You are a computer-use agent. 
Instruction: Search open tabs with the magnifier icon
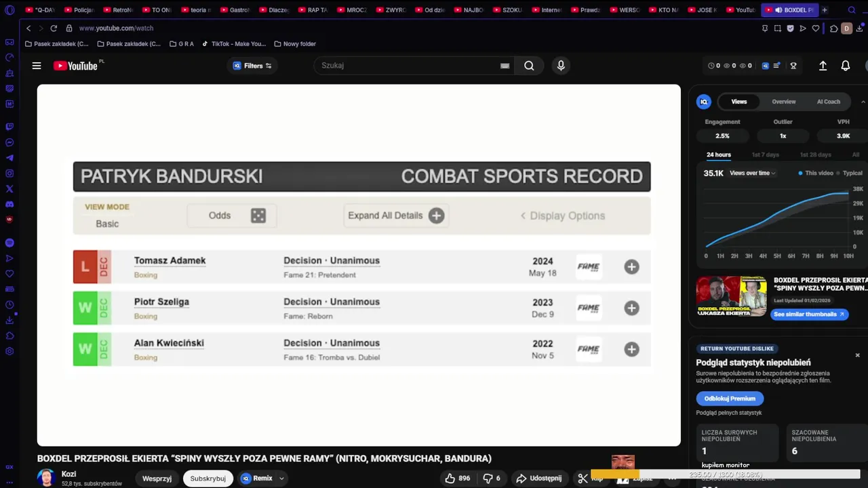click(x=852, y=10)
